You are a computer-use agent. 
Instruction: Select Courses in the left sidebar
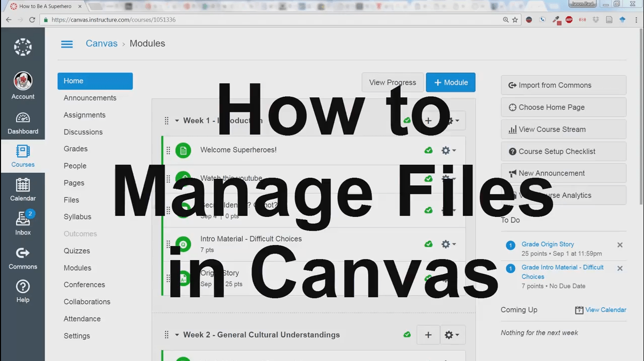23,156
